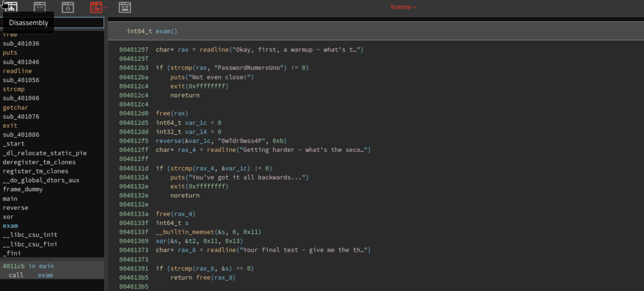Click return free(rax_8) at 004013b5
644x291 pixels.
(203, 277)
